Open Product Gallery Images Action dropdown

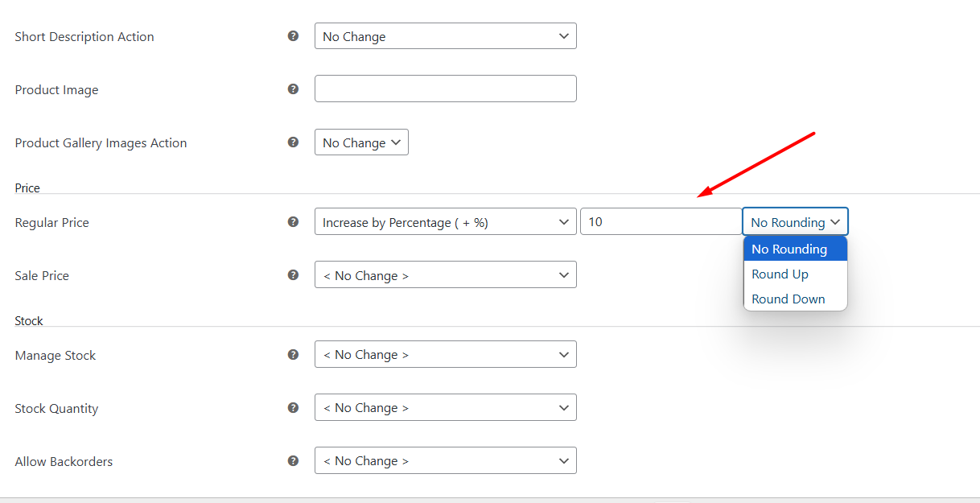point(361,142)
